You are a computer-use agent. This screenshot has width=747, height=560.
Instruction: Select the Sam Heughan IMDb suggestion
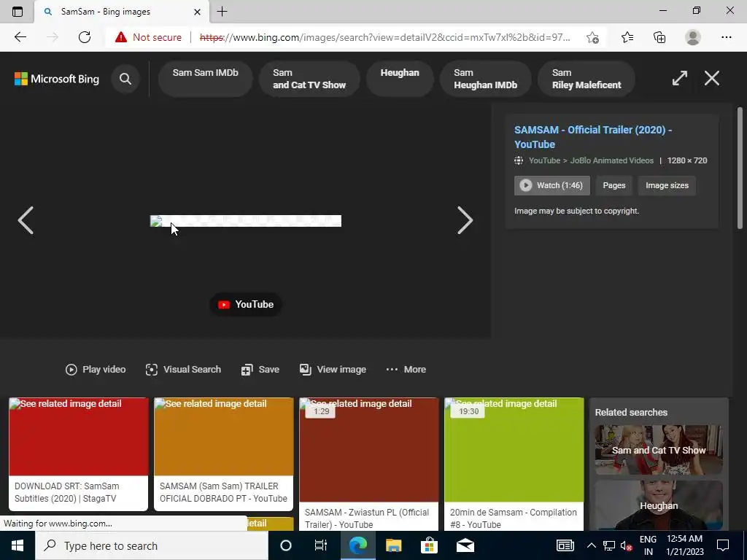[485, 79]
